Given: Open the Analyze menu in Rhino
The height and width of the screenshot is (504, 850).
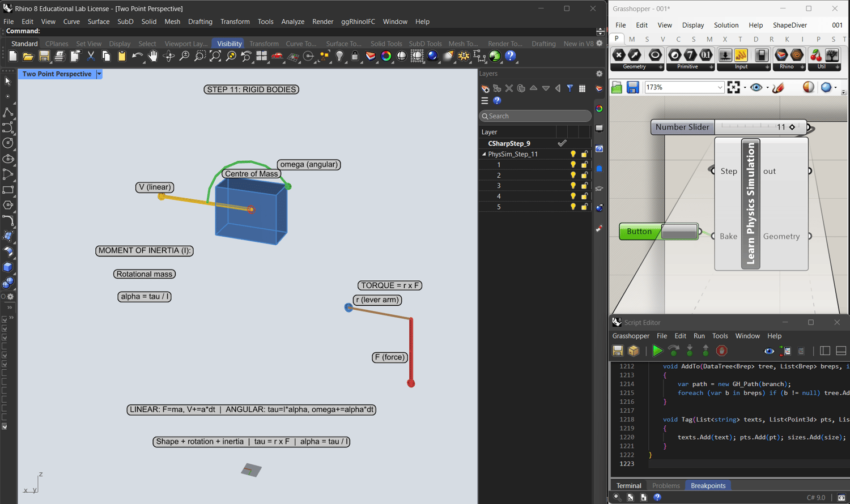Looking at the screenshot, I should click(292, 22).
